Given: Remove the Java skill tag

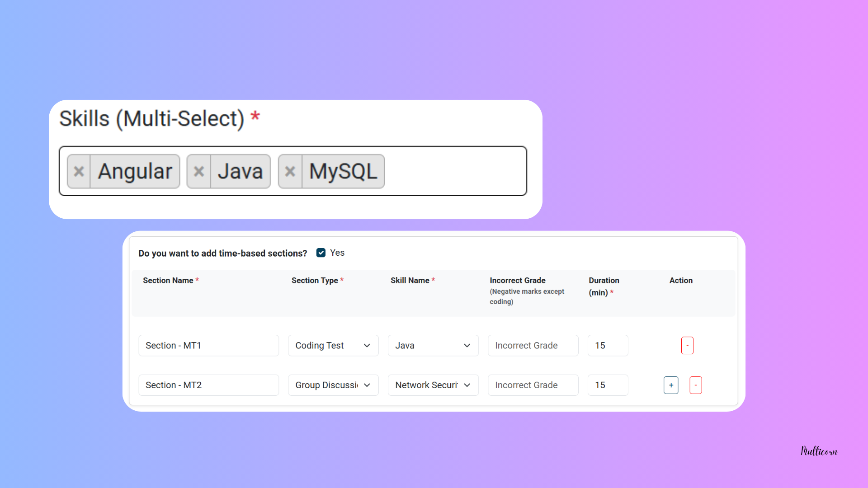Looking at the screenshot, I should click(x=199, y=172).
